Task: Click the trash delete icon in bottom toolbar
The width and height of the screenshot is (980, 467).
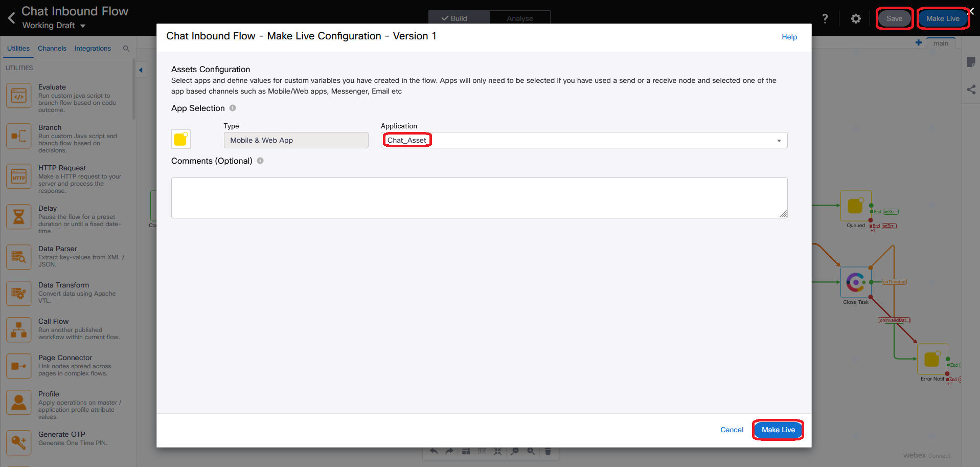Action: [x=548, y=451]
